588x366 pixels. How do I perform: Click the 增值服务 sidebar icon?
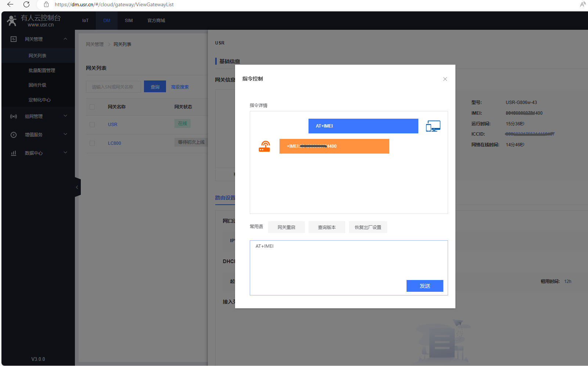pyautogui.click(x=14, y=134)
